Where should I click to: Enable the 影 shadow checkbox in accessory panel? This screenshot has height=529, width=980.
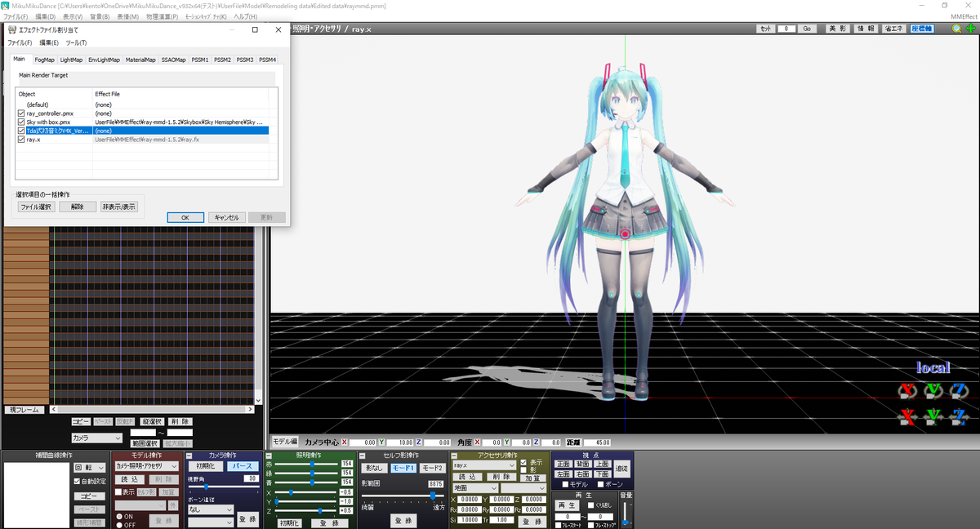coord(523,469)
